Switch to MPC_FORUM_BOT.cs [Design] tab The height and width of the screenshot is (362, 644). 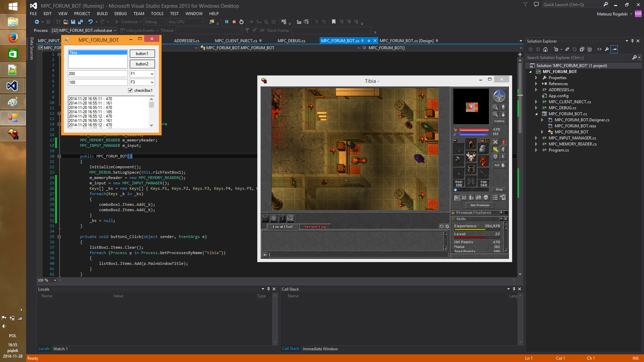pyautogui.click(x=407, y=41)
